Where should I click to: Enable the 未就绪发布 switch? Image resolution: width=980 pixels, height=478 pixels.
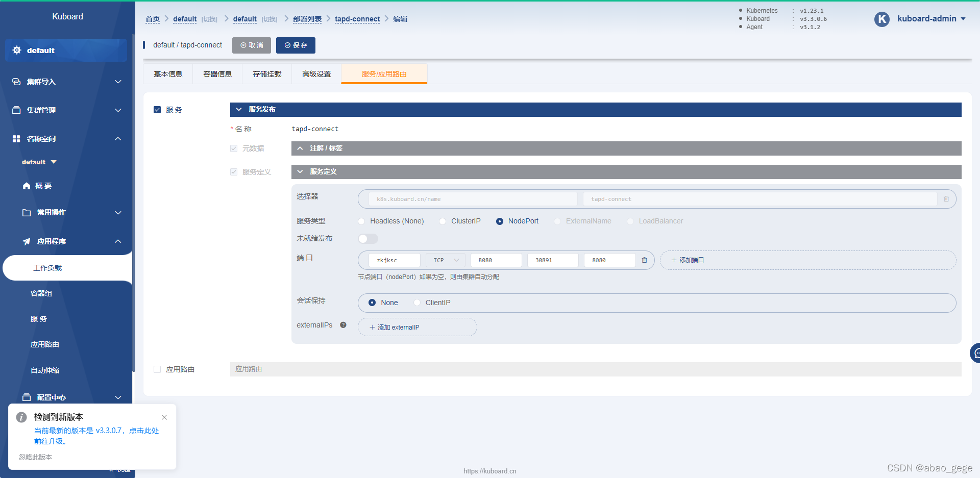(x=368, y=239)
